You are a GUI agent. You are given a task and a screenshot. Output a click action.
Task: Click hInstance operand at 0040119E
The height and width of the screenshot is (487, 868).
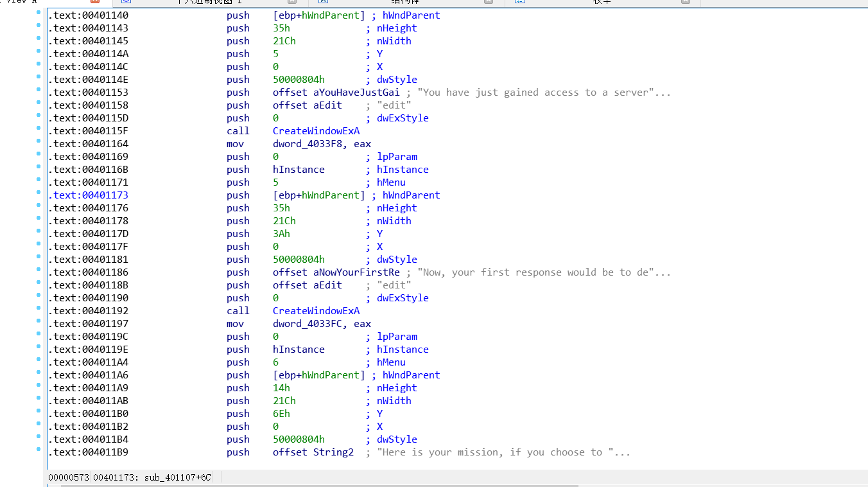pos(299,350)
